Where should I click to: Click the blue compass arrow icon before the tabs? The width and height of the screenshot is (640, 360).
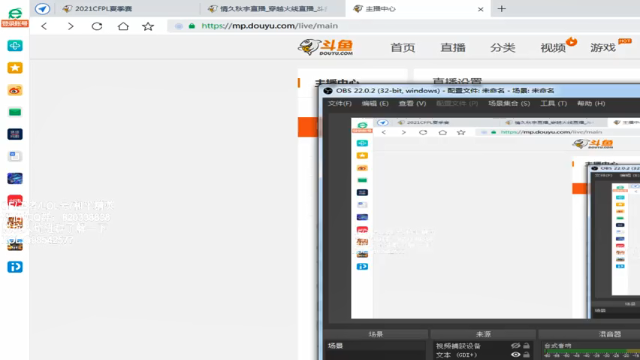pyautogui.click(x=42, y=9)
